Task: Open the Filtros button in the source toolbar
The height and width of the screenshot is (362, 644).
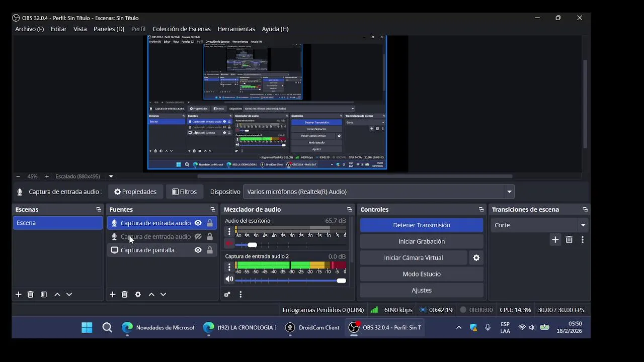Action: pos(184,192)
